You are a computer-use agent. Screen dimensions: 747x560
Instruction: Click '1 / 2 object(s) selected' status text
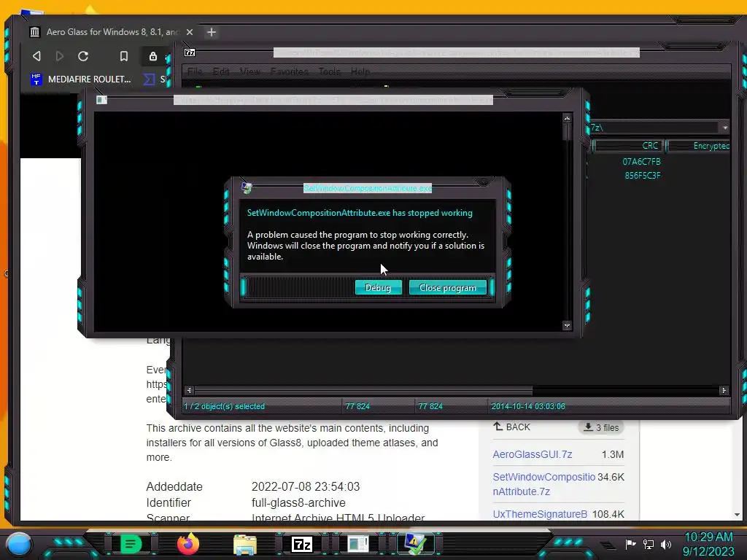click(x=225, y=406)
